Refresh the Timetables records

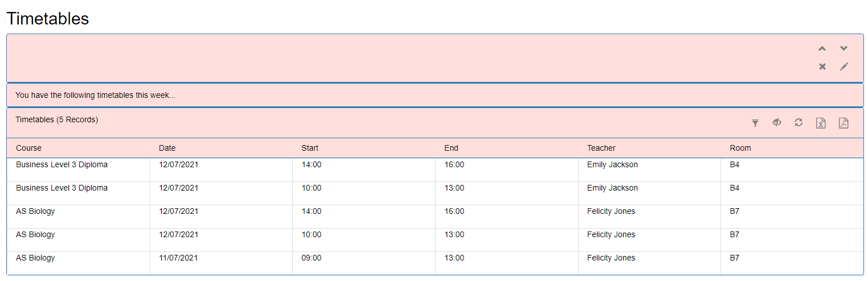(x=799, y=122)
